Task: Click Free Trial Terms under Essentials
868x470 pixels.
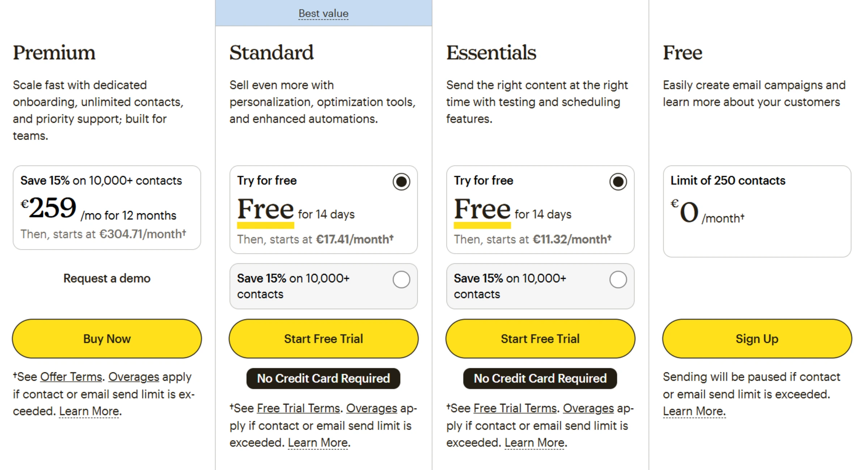Action: coord(515,408)
